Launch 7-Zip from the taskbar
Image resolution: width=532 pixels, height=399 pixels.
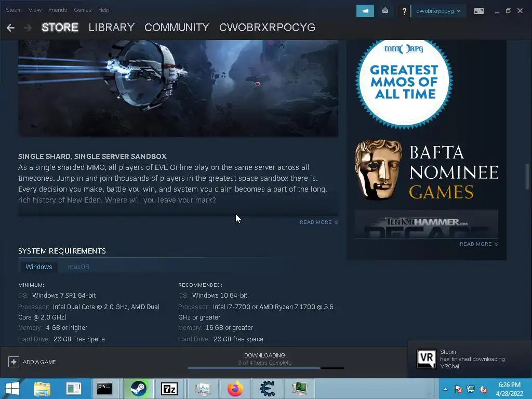pos(169,389)
